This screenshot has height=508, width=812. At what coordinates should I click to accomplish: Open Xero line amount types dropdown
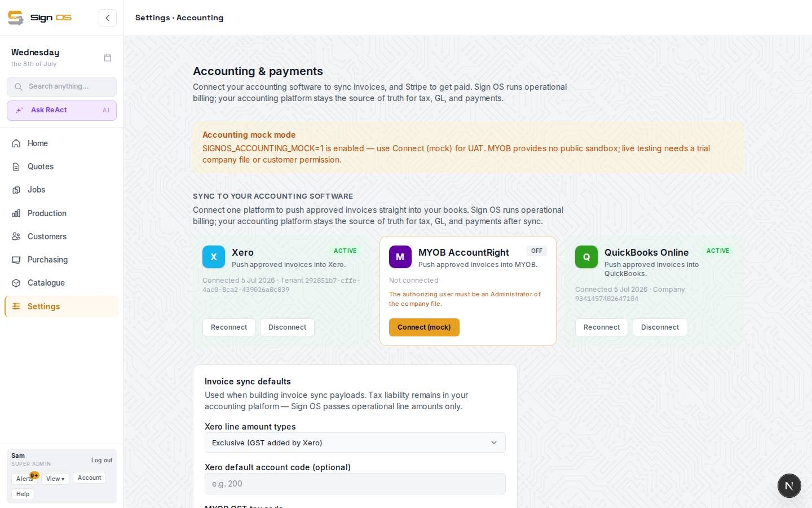(x=355, y=443)
